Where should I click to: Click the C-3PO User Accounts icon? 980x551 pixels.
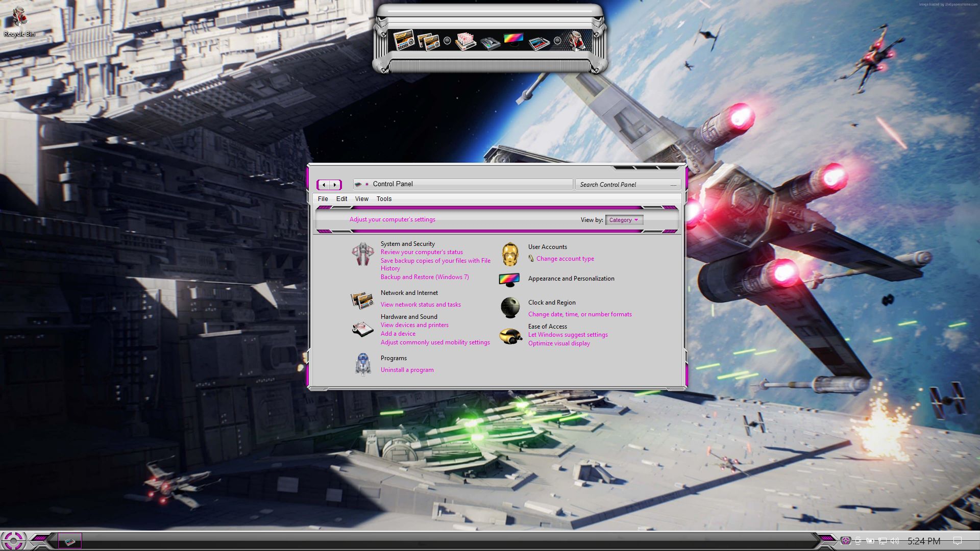[x=509, y=254]
